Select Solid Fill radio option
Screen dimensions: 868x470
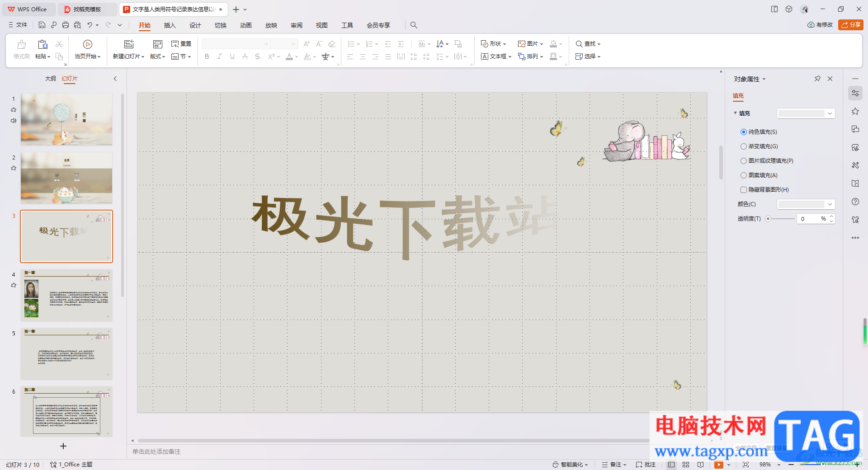pos(744,132)
